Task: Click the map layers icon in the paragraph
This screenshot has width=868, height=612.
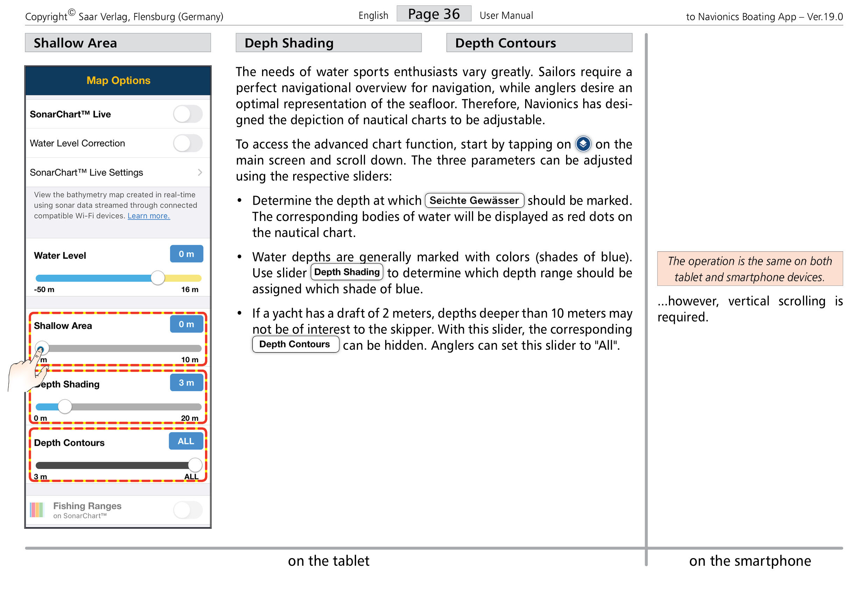Action: [583, 144]
